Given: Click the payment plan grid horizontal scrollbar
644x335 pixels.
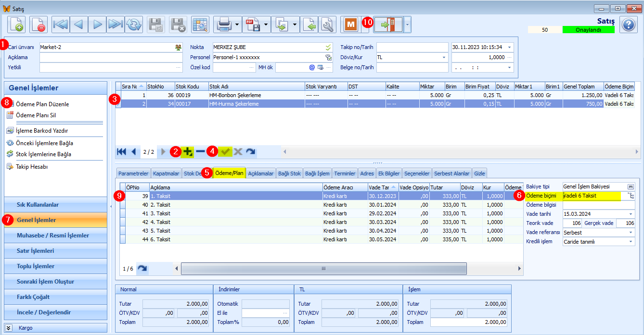Looking at the screenshot, I should (323, 269).
